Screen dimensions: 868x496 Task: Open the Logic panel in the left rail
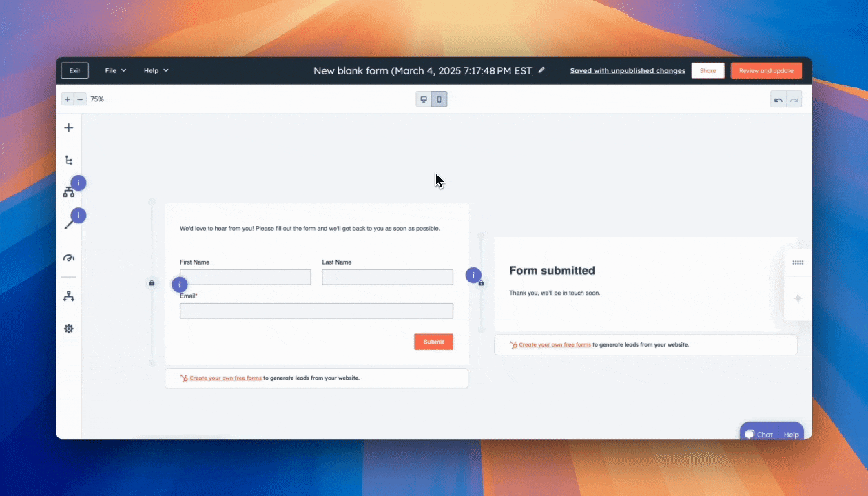(x=68, y=192)
